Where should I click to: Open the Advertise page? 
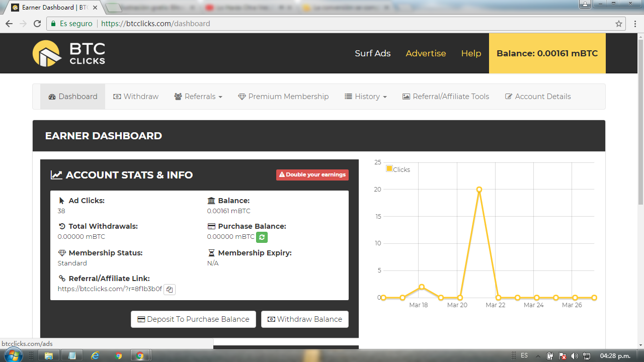[426, 53]
